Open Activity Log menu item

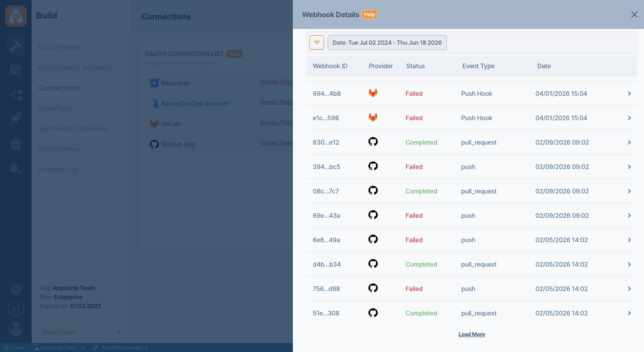[x=58, y=169]
